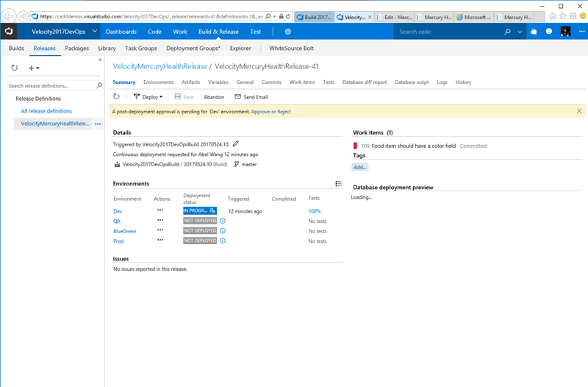Open the browser favorites star icon

[x=562, y=15]
